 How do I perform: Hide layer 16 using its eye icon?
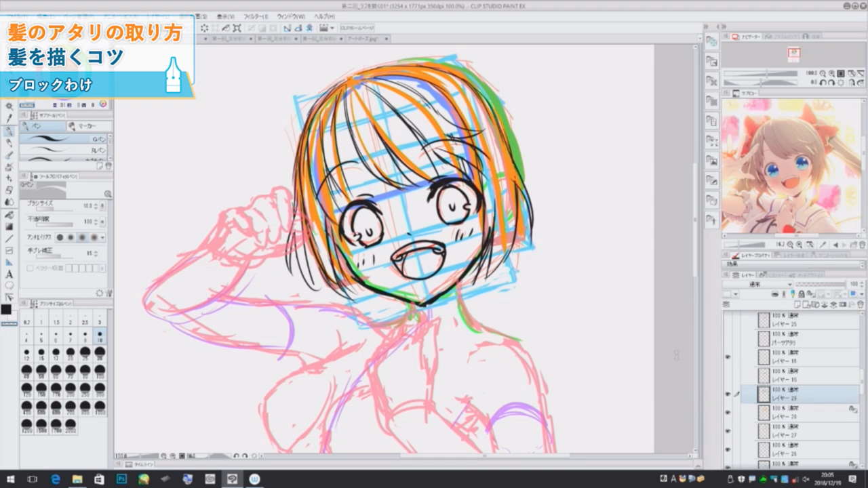point(728,357)
